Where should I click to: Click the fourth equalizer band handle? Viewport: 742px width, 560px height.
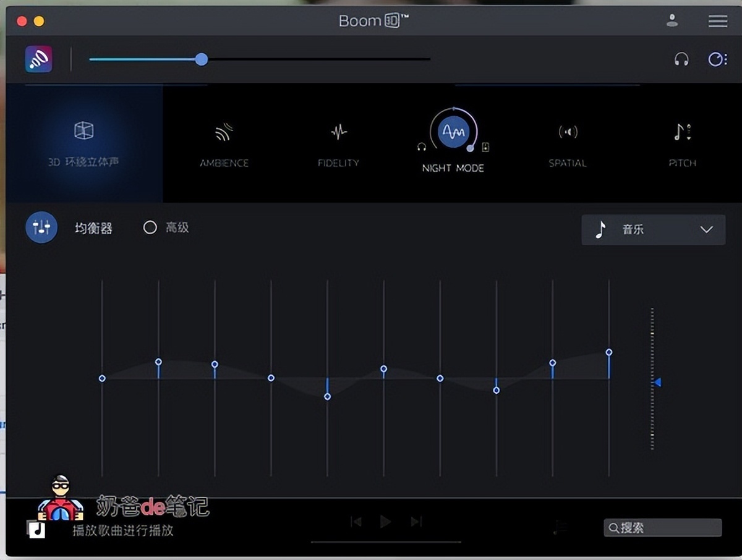271,378
